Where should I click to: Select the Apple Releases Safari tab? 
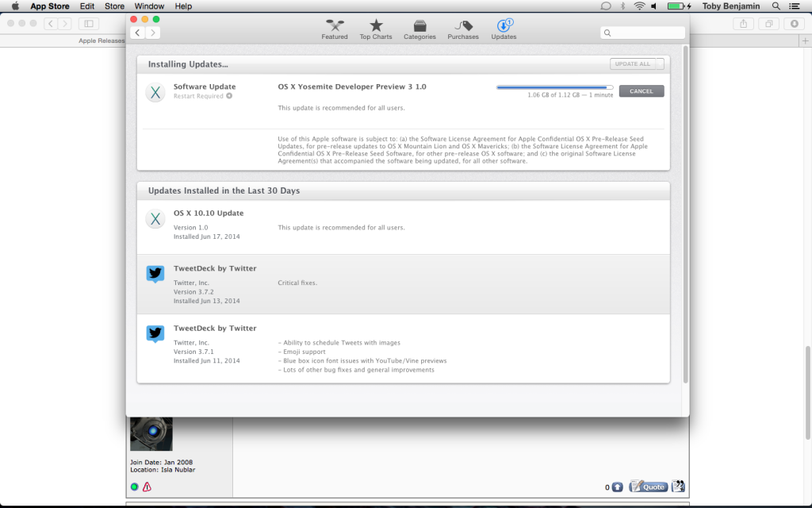(101, 40)
